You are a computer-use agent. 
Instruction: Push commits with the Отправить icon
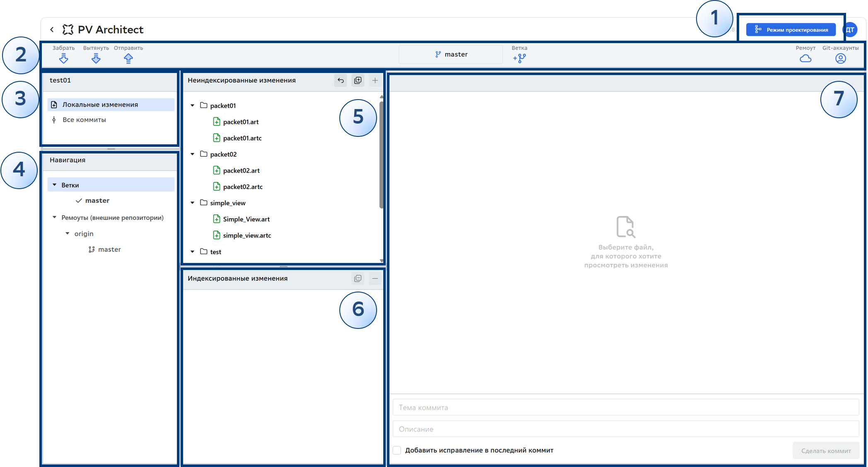coord(128,58)
